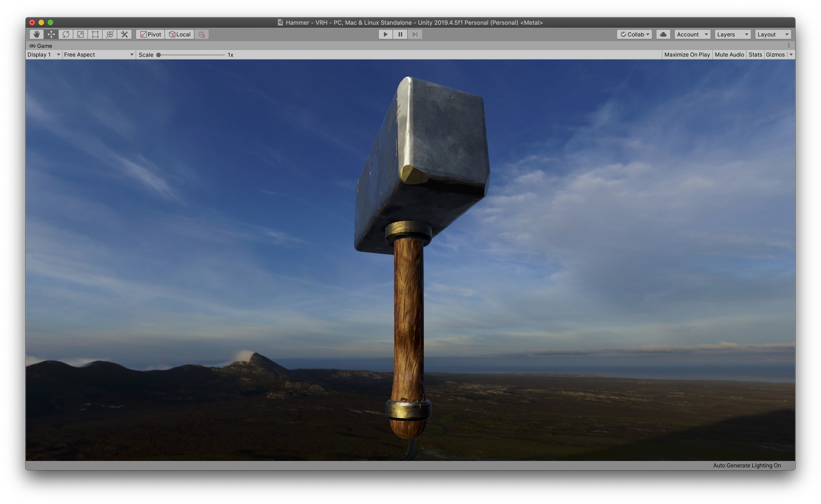Toggle grid snapping icon

pyautogui.click(x=202, y=35)
